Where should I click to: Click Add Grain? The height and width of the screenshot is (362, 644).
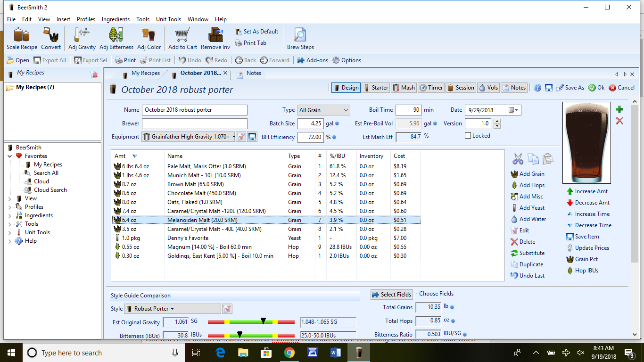coord(528,174)
